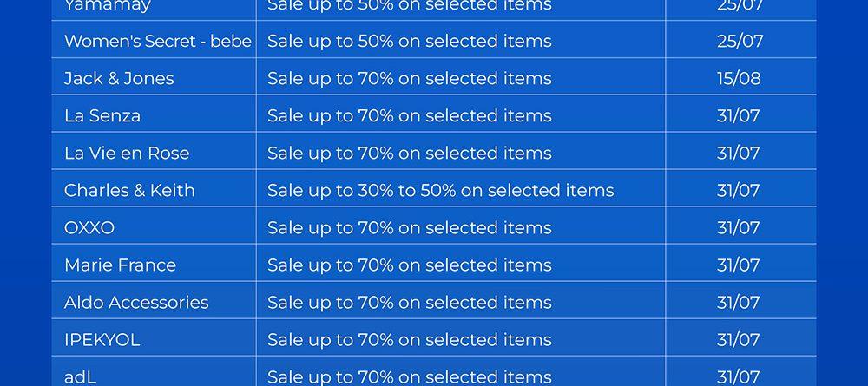
Task: Select the 15/08 end date
Action: pyautogui.click(x=739, y=78)
